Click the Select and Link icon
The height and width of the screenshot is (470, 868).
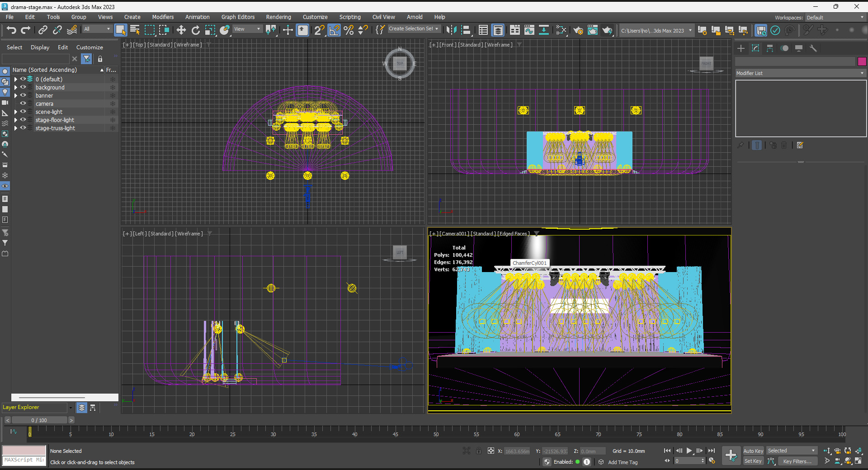tap(42, 30)
